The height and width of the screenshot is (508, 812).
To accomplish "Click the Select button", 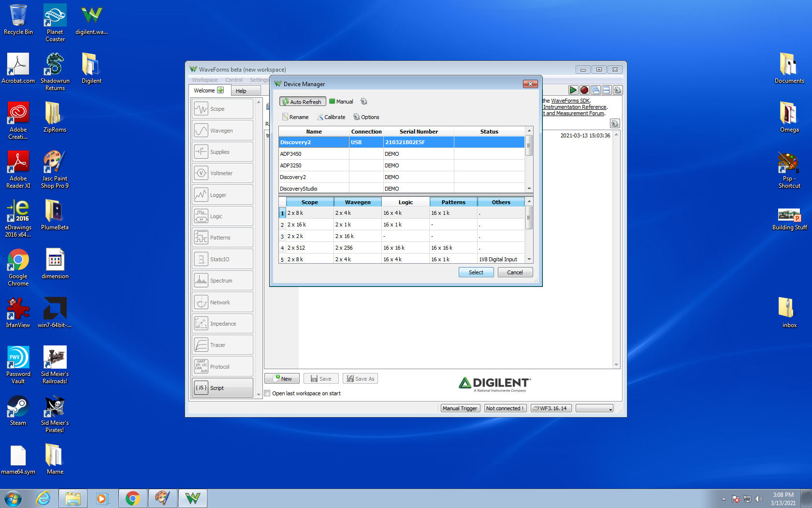I will (476, 272).
